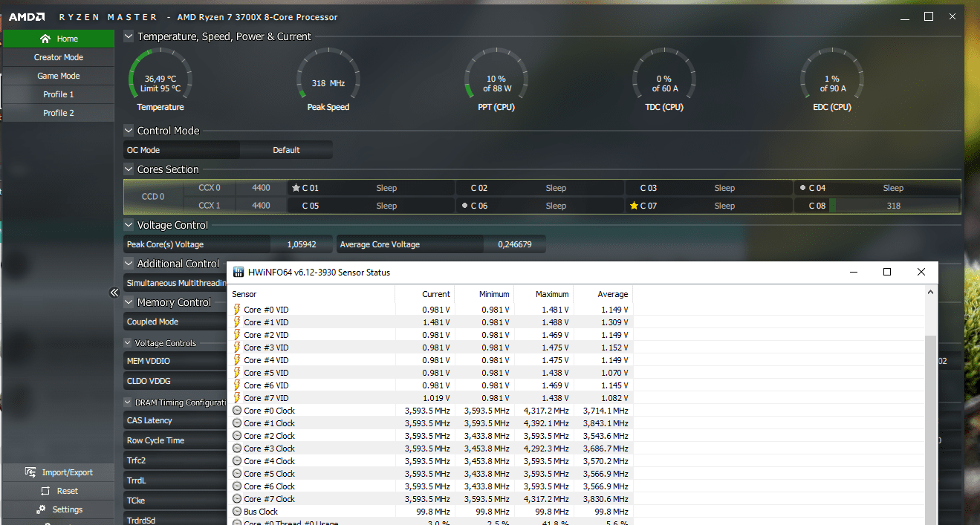Select core C 01 with star icon
The height and width of the screenshot is (525, 980).
point(371,188)
